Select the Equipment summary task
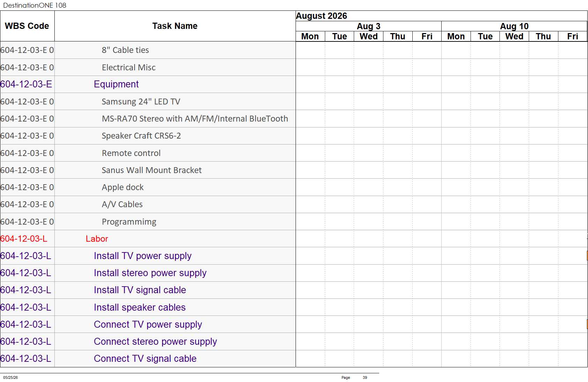The height and width of the screenshot is (382, 588). (x=116, y=84)
